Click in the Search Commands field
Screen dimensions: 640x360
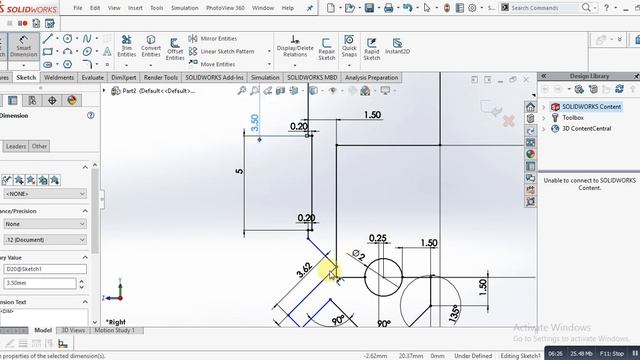[x=544, y=8]
